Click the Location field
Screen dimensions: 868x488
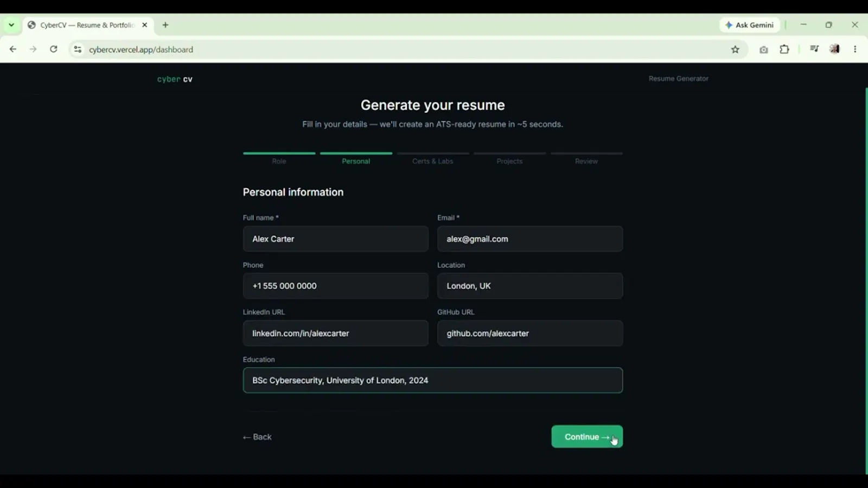pos(530,286)
